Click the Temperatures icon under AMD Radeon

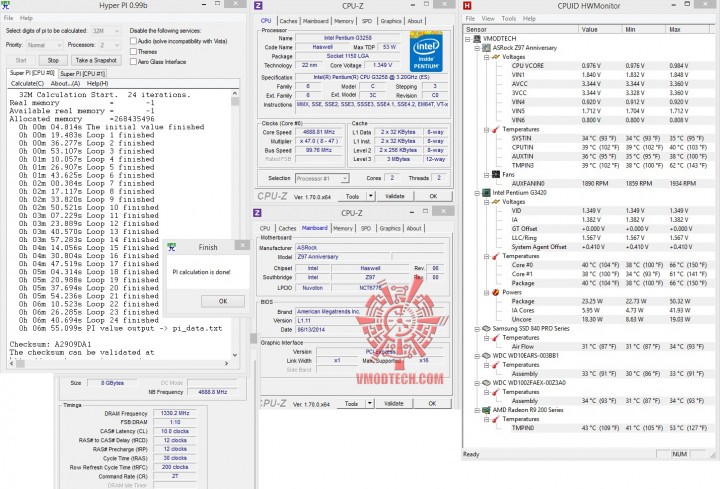[496, 419]
